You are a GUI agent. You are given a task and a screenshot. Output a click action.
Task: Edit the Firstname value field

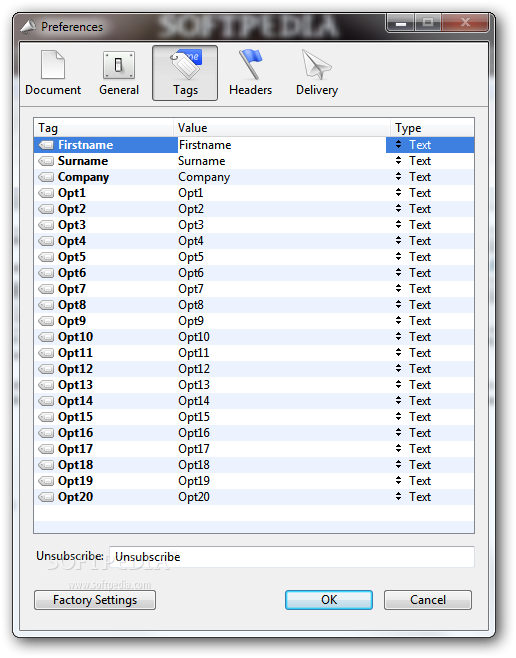point(282,145)
